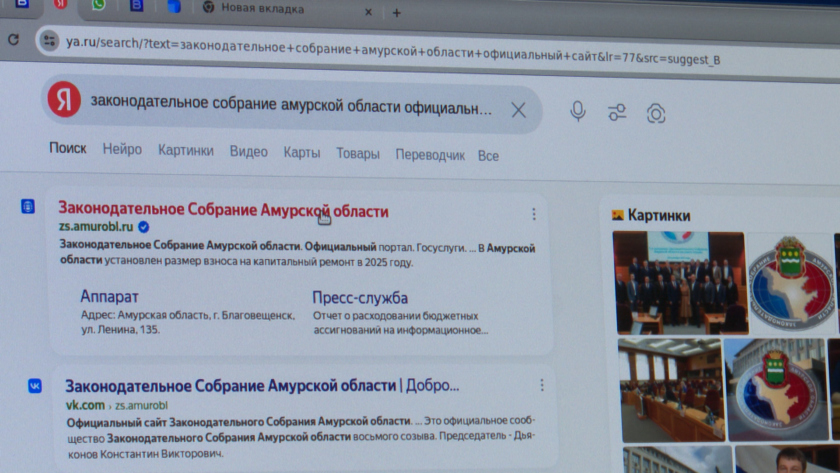Open VK result Законодательное Собрание Амурской области | Добро
840x473 pixels.
click(x=262, y=386)
